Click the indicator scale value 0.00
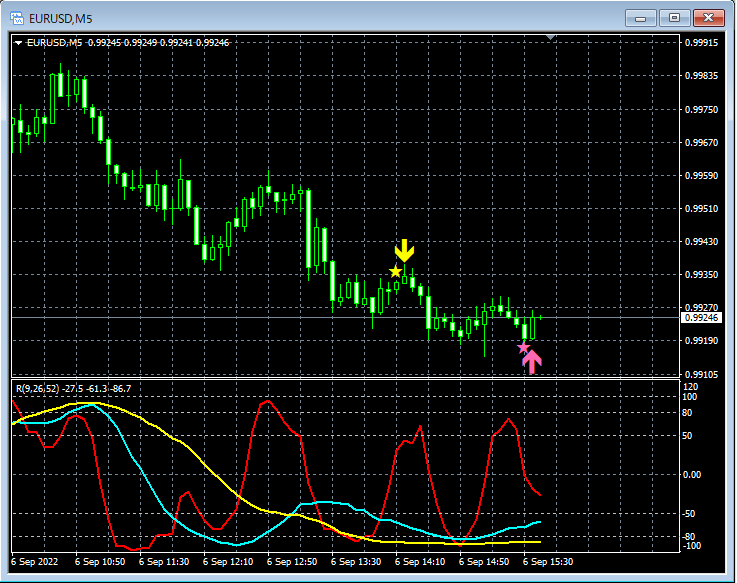Screen dimensions: 737x583 pyautogui.click(x=692, y=475)
